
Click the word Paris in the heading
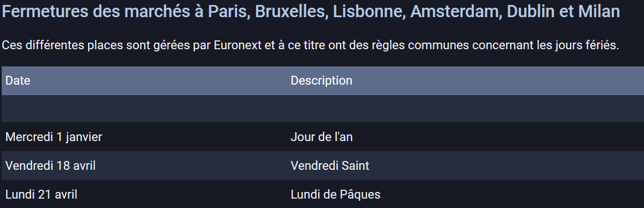tap(229, 12)
